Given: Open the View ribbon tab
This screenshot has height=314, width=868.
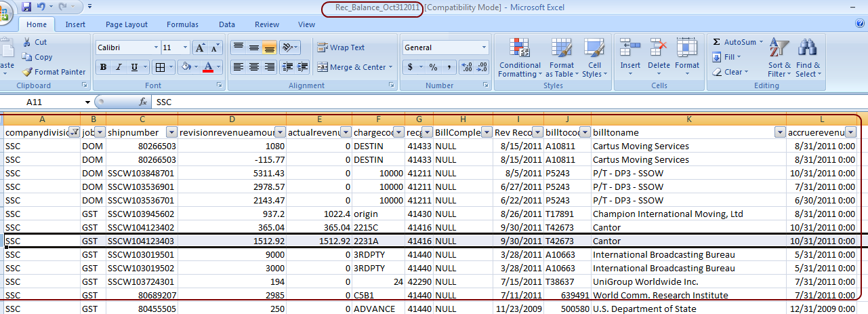Looking at the screenshot, I should tap(306, 24).
